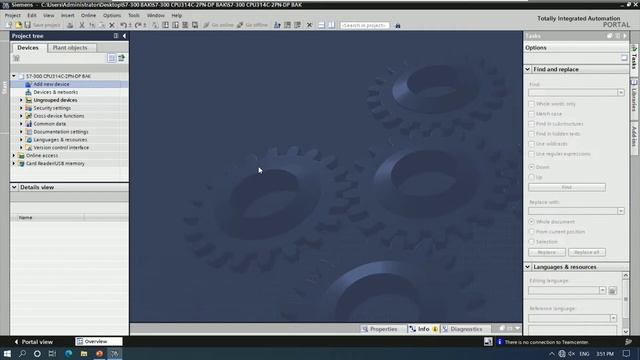The width and height of the screenshot is (640, 360).
Task: Collapse the S7-300 CPU314C-2PN-DP BAK project node
Action: pyautogui.click(x=14, y=76)
